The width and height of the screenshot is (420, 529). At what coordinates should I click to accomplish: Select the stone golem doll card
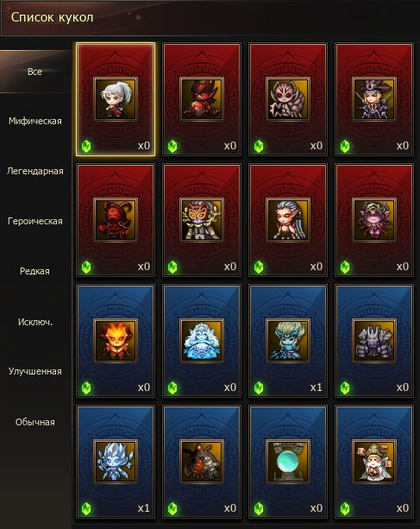(x=374, y=341)
